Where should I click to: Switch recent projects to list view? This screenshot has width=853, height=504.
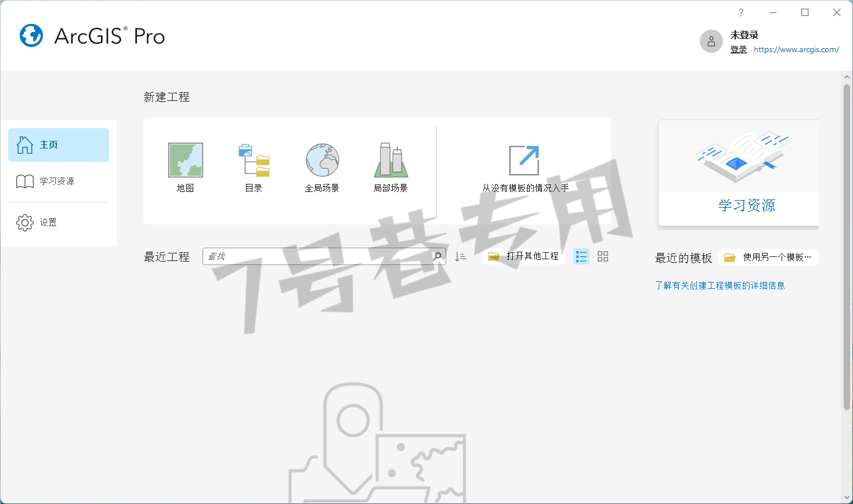581,256
